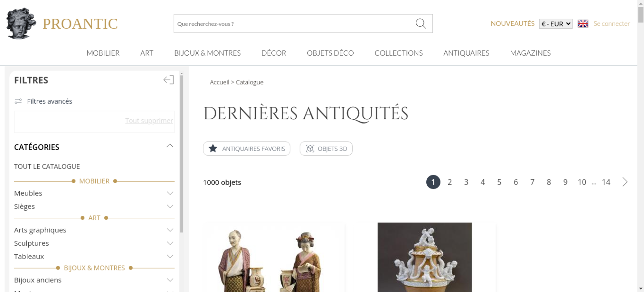Switch language via UK flag icon

pos(583,24)
